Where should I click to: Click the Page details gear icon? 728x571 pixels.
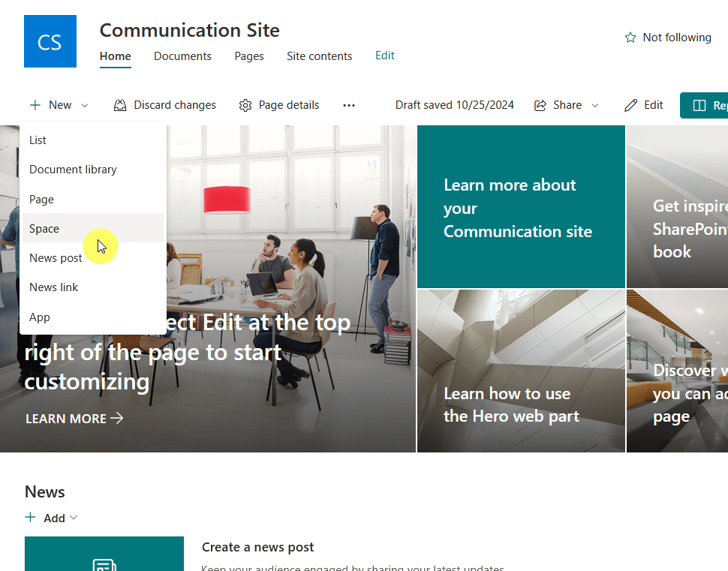click(245, 105)
